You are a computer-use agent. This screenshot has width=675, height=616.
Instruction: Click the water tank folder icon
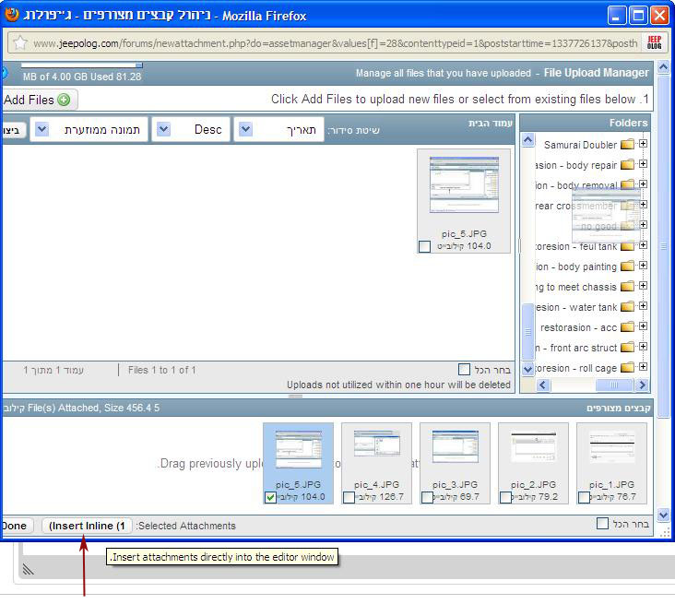pyautogui.click(x=627, y=307)
